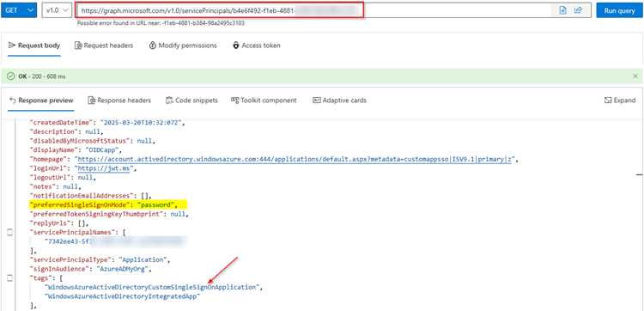
Task: Select the Response headers tab
Action: (x=119, y=101)
